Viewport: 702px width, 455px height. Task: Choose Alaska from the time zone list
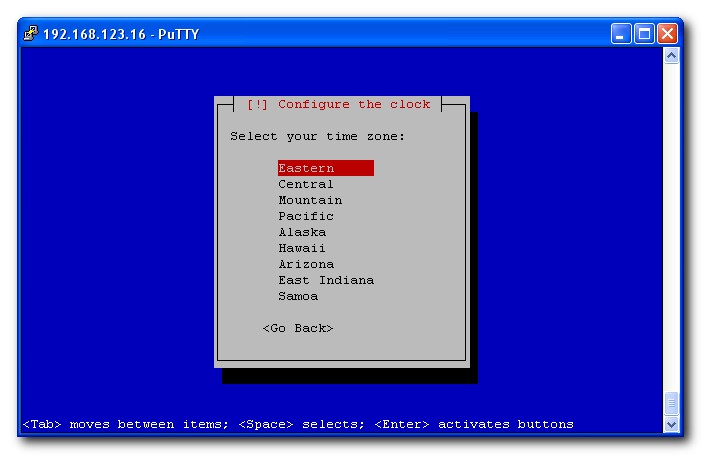pos(302,232)
